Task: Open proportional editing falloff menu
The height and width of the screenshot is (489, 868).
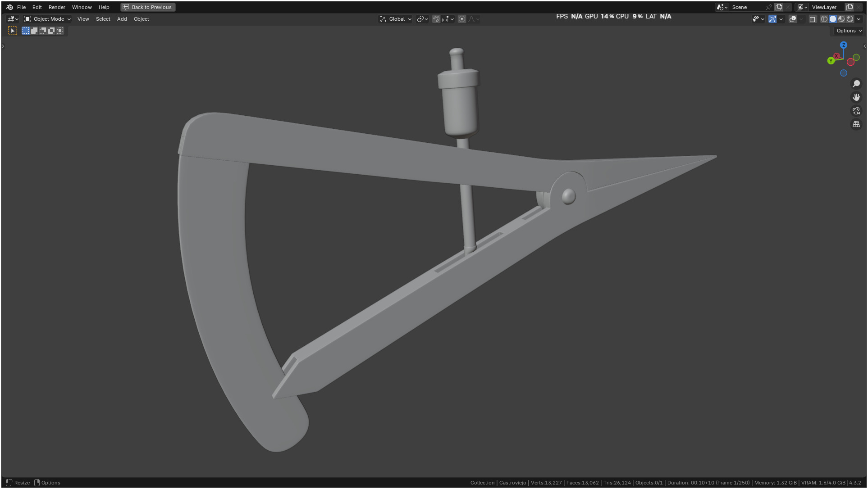Action: tap(474, 19)
